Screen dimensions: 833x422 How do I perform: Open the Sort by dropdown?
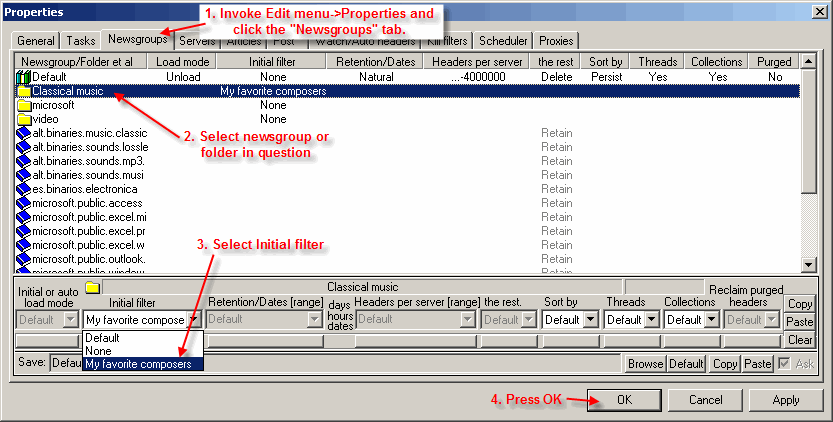(x=591, y=320)
